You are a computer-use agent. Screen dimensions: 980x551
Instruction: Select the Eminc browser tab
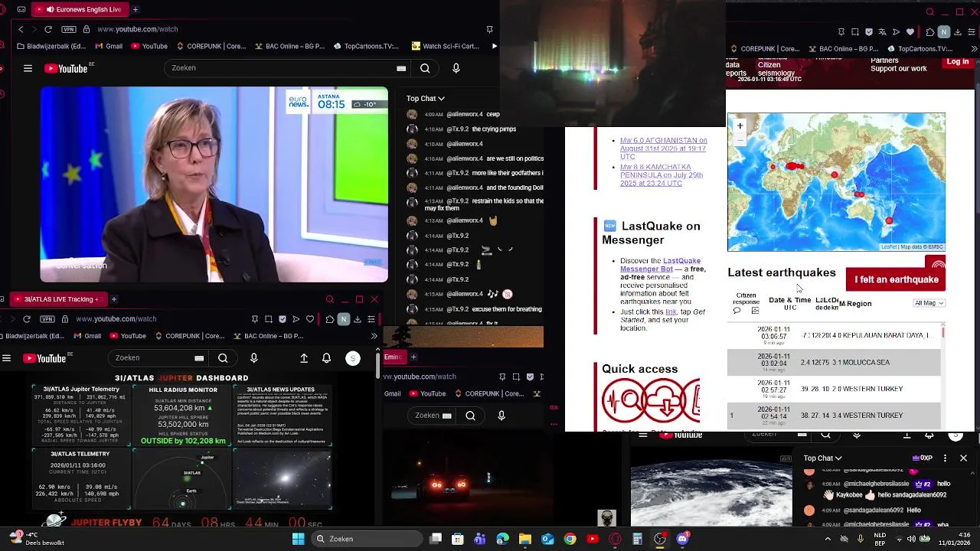pyautogui.click(x=394, y=357)
